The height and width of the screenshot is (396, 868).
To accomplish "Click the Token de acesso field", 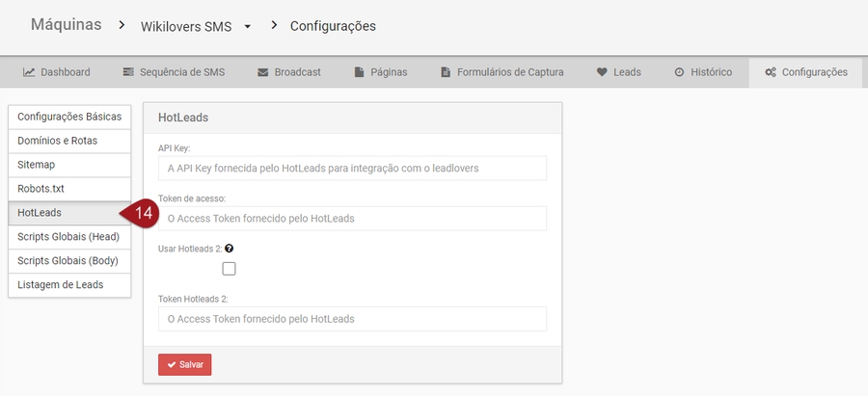I will (x=352, y=219).
